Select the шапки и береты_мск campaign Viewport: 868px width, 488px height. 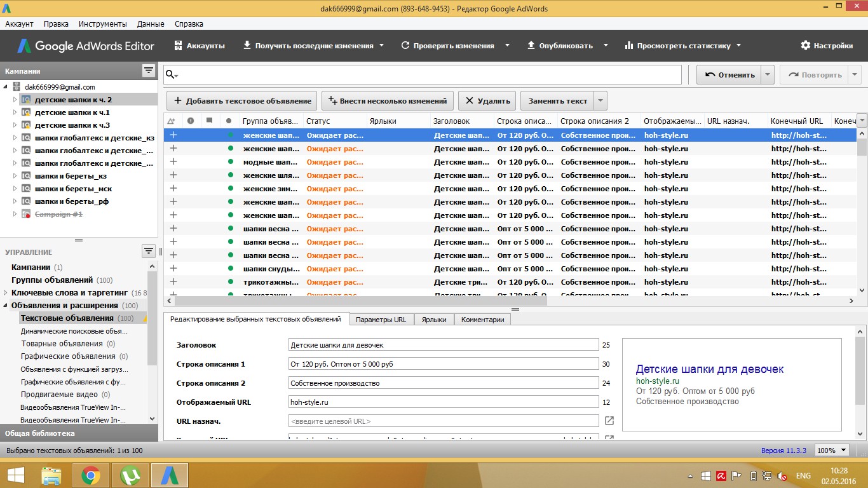click(x=74, y=189)
